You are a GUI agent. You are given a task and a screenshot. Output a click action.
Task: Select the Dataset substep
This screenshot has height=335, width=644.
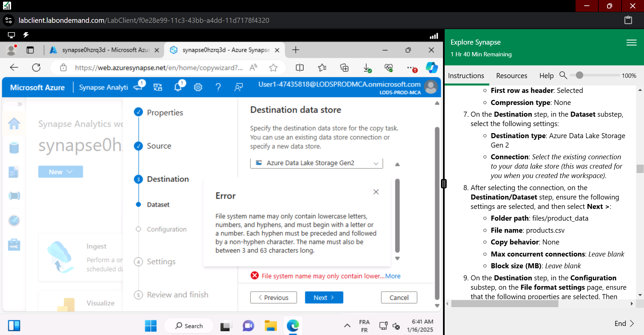pyautogui.click(x=158, y=205)
